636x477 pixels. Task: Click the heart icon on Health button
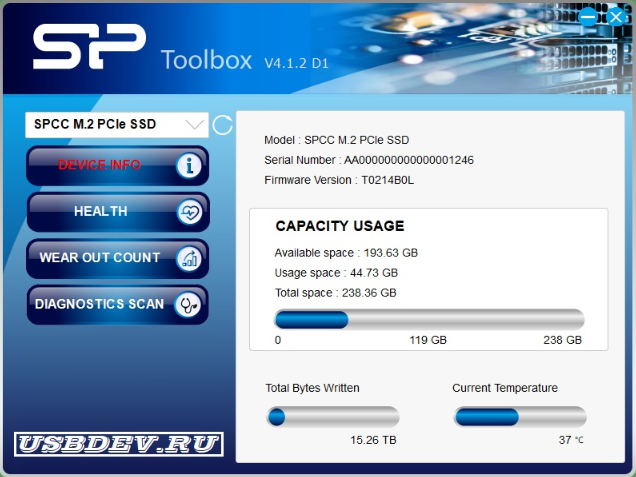tap(189, 212)
